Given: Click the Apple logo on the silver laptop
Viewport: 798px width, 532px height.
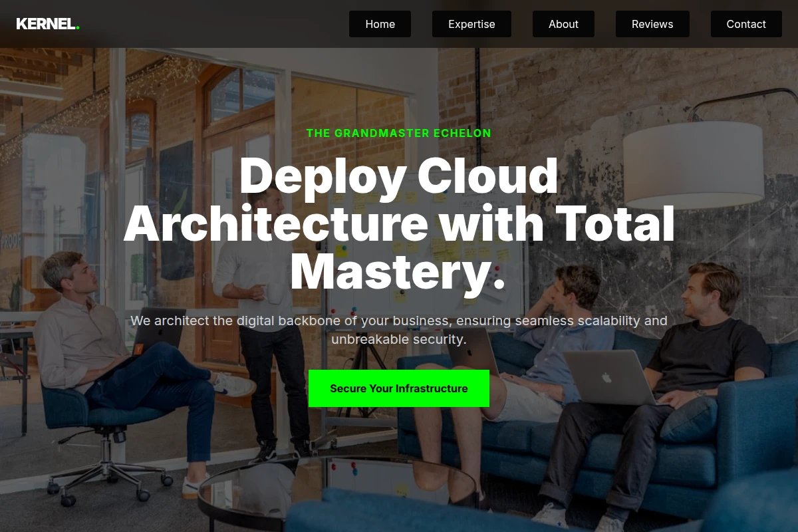Looking at the screenshot, I should tap(606, 378).
